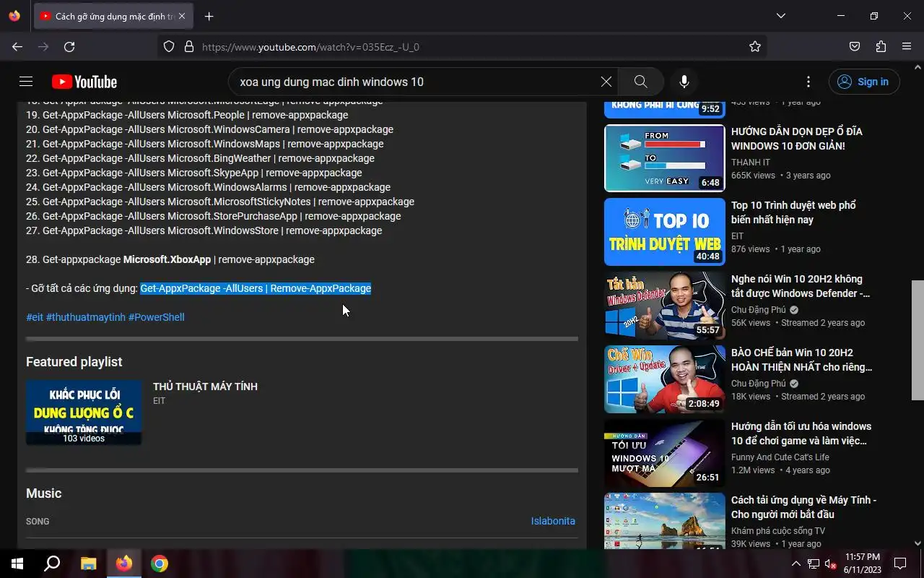Open BÀO CHẾ bản Win 10 20H2 title
This screenshot has height=578, width=924.
pos(802,360)
